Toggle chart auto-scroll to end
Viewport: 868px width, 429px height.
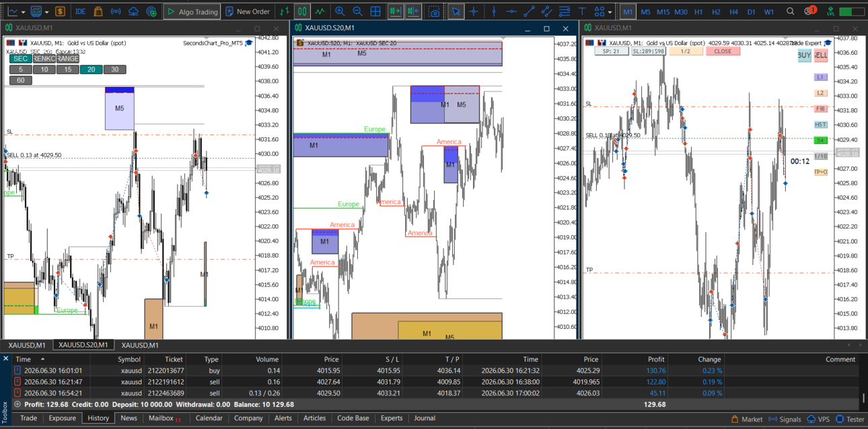(x=395, y=11)
